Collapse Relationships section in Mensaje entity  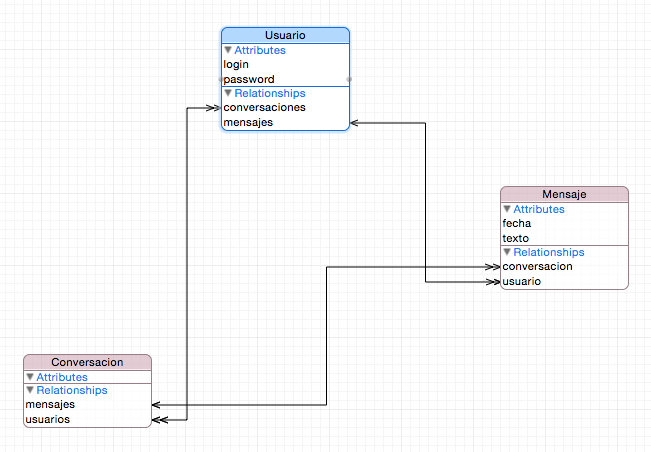click(x=507, y=253)
